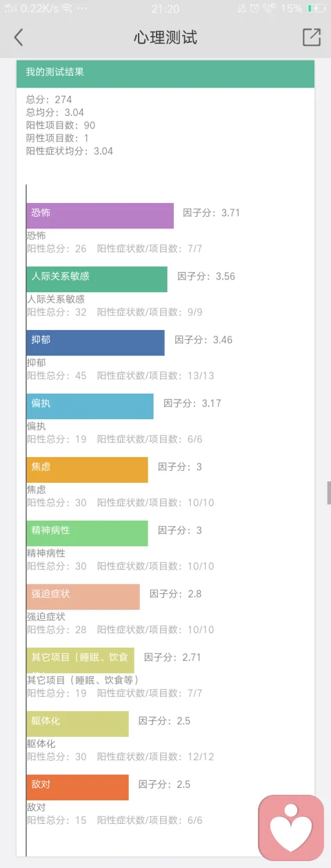331x868 pixels.
Task: Select the purple 恐怖 bar
Action: click(100, 215)
